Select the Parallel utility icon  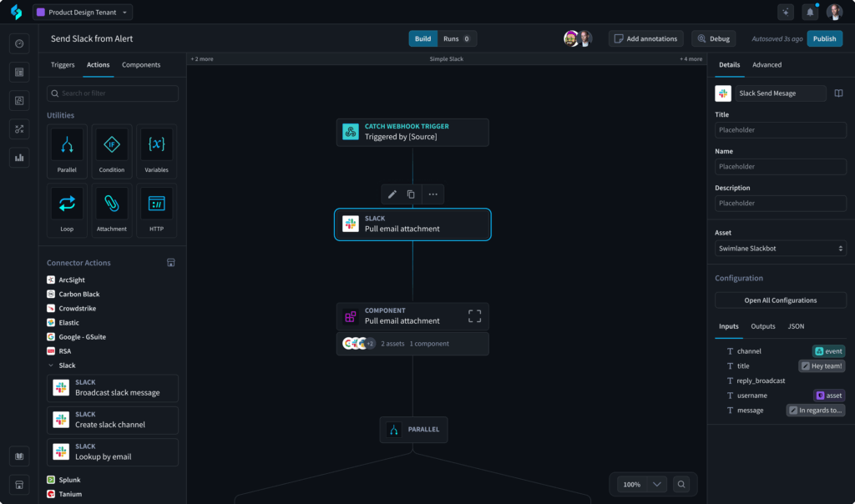pos(68,145)
